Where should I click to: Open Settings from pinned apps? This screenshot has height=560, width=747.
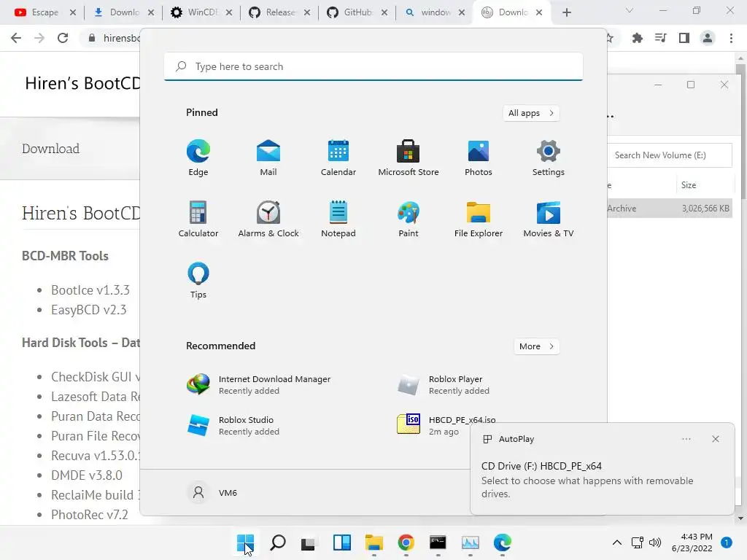(x=549, y=158)
